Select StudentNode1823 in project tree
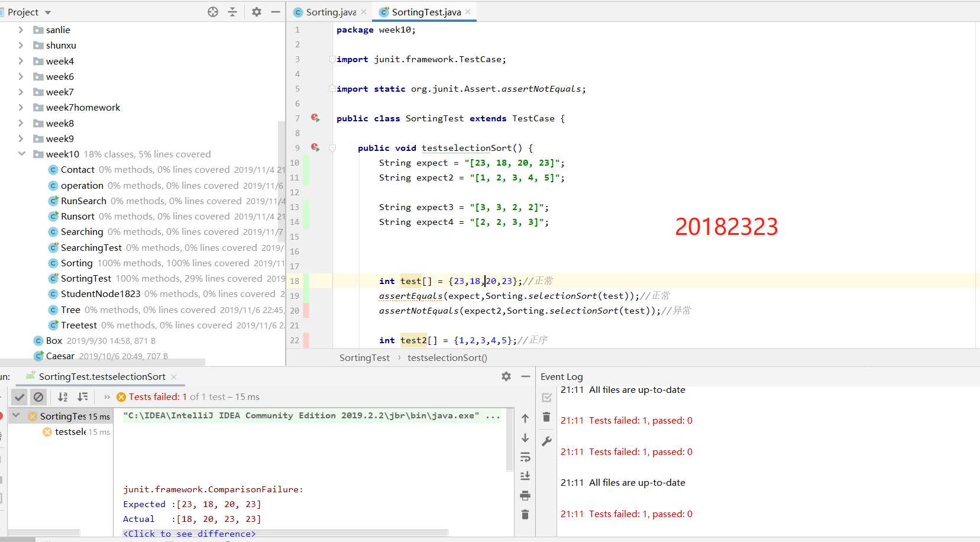Screen dimensions: 980x542 coord(101,293)
